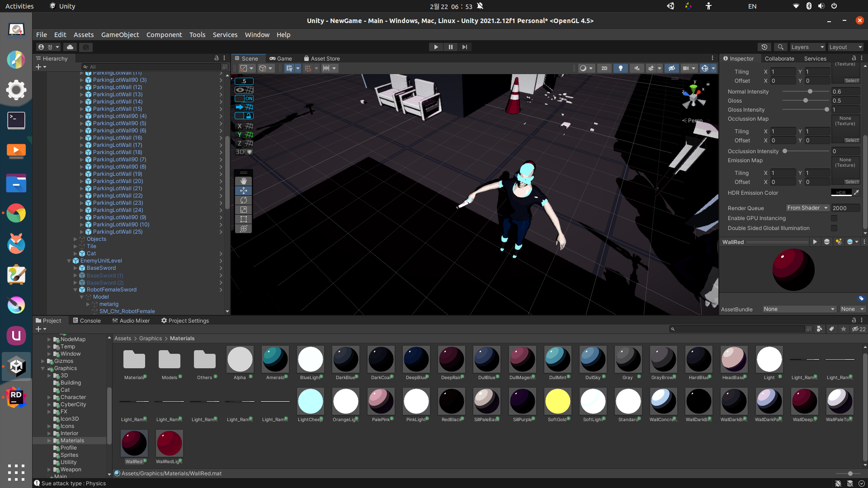Open the Component menu

click(x=164, y=35)
